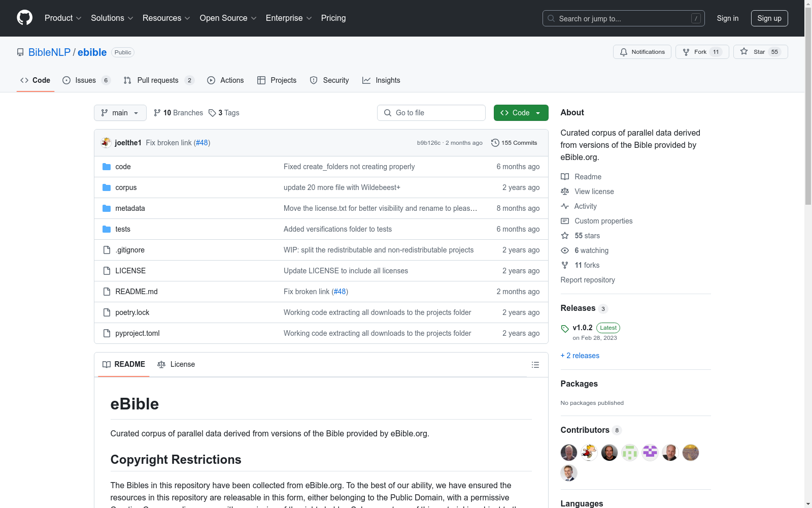Click the pyproject.toml file icon

tap(107, 333)
